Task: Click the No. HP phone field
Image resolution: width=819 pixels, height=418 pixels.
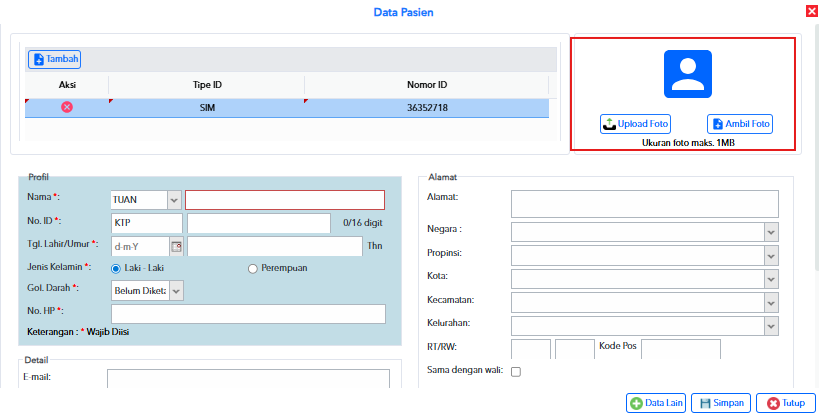Action: click(x=248, y=314)
